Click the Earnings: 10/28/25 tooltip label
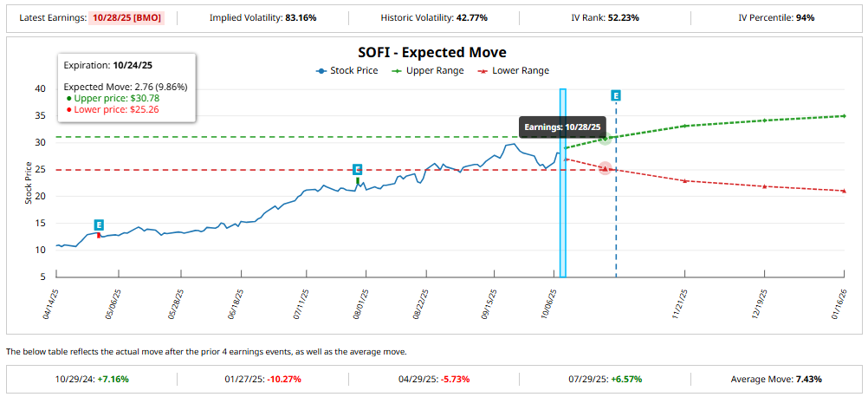 coord(564,127)
